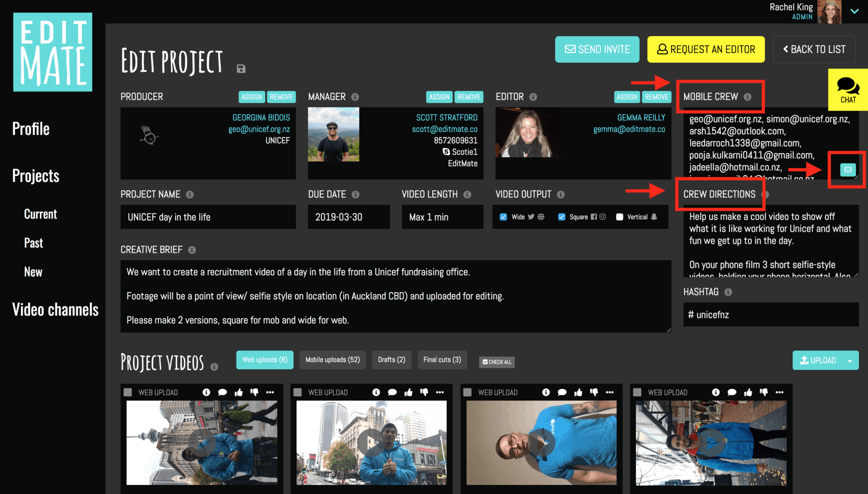Screen dimensions: 868x494
Task: Switch to Final cuts (3) tab
Action: pos(442,360)
